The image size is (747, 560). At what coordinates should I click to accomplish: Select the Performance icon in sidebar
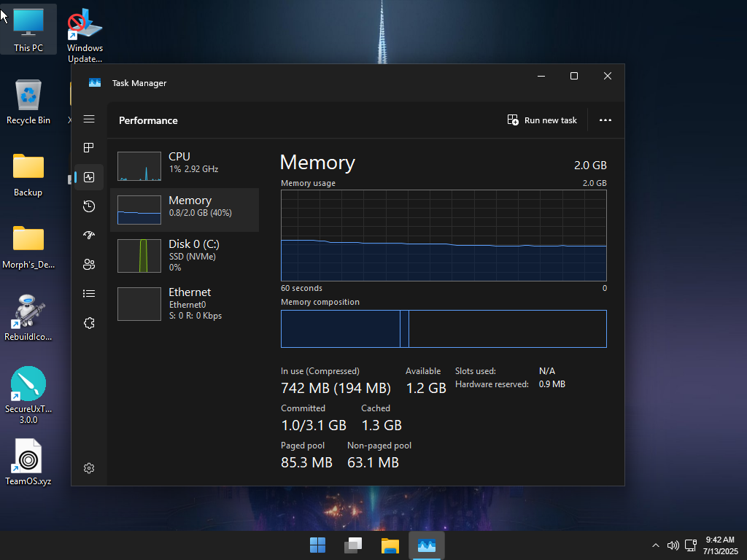(x=88, y=177)
